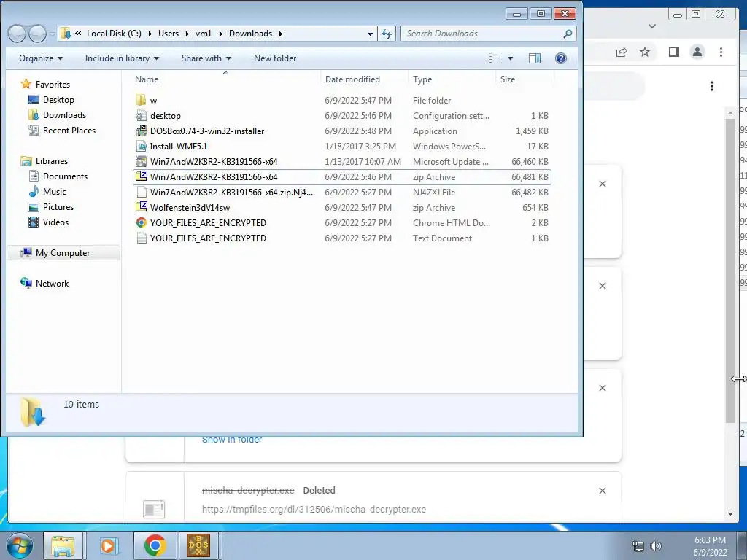Select Downloads under Favorites
Screen dimensions: 747x560
tap(64, 114)
